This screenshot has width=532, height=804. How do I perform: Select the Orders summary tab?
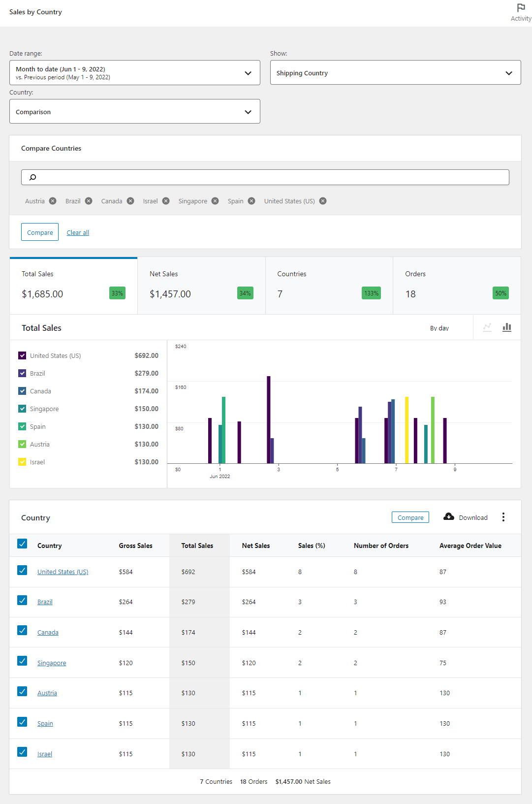pyautogui.click(x=457, y=286)
